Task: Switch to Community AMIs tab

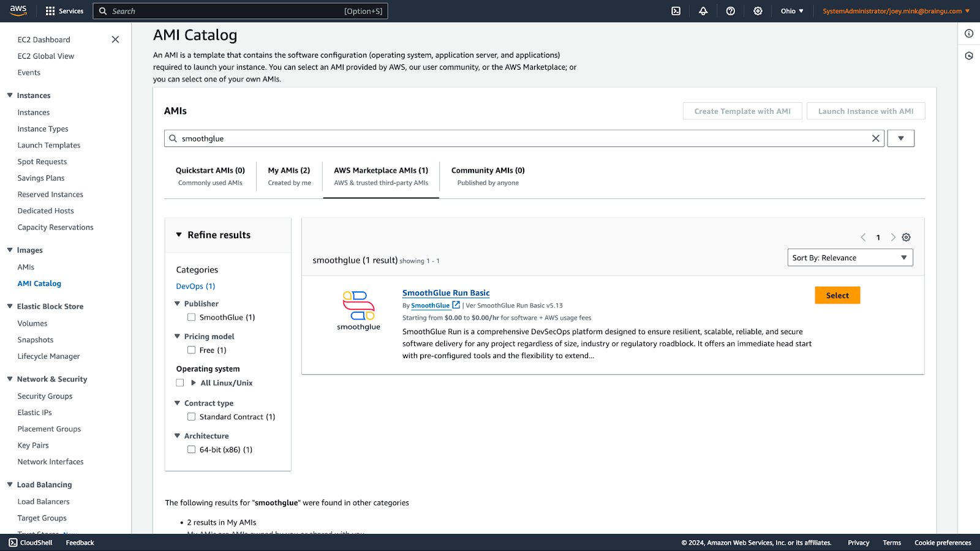Action: click(488, 176)
